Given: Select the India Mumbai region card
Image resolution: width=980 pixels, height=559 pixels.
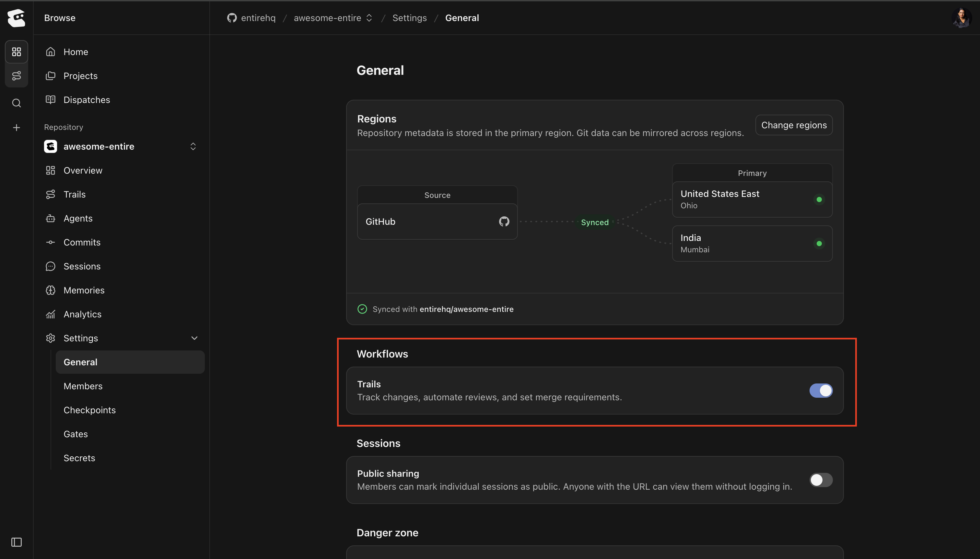Looking at the screenshot, I should click(752, 244).
